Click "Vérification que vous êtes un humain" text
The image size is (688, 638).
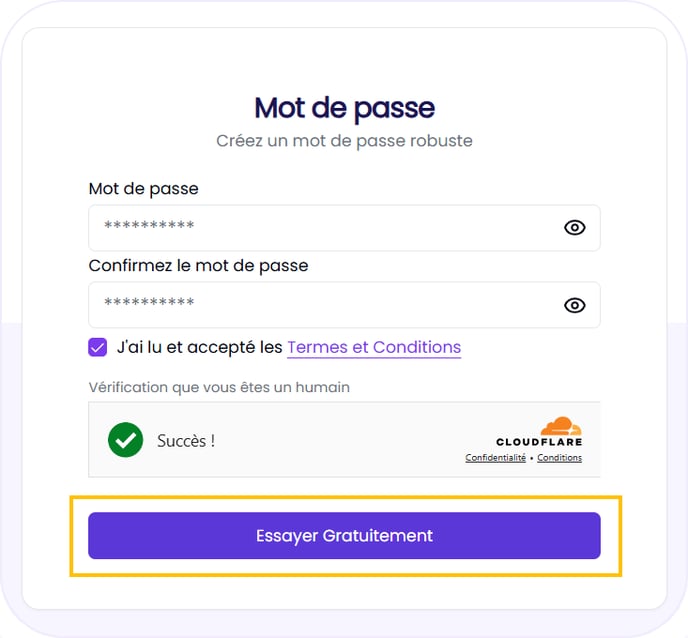coord(219,387)
